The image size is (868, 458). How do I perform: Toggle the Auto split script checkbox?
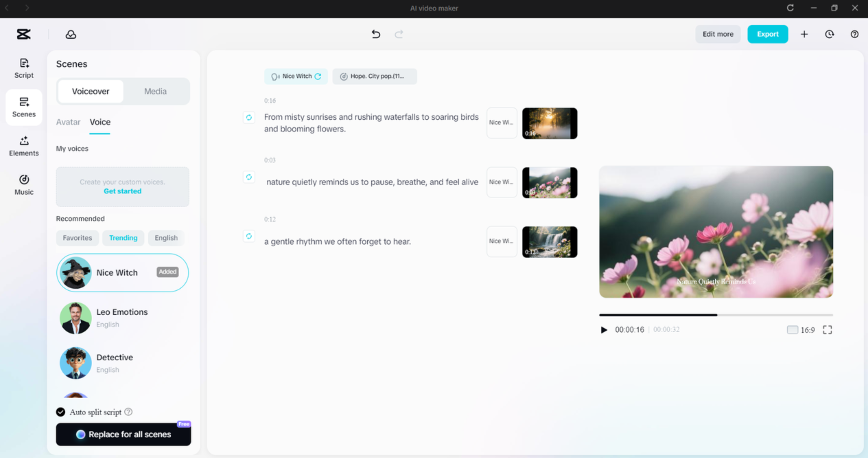(61, 412)
